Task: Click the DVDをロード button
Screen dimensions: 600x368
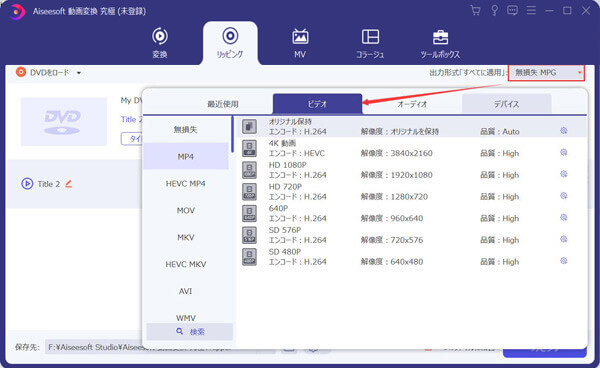Action: [x=43, y=72]
